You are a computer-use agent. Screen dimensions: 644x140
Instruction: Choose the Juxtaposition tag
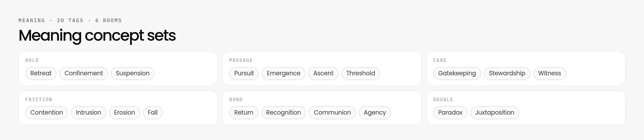tap(494, 113)
